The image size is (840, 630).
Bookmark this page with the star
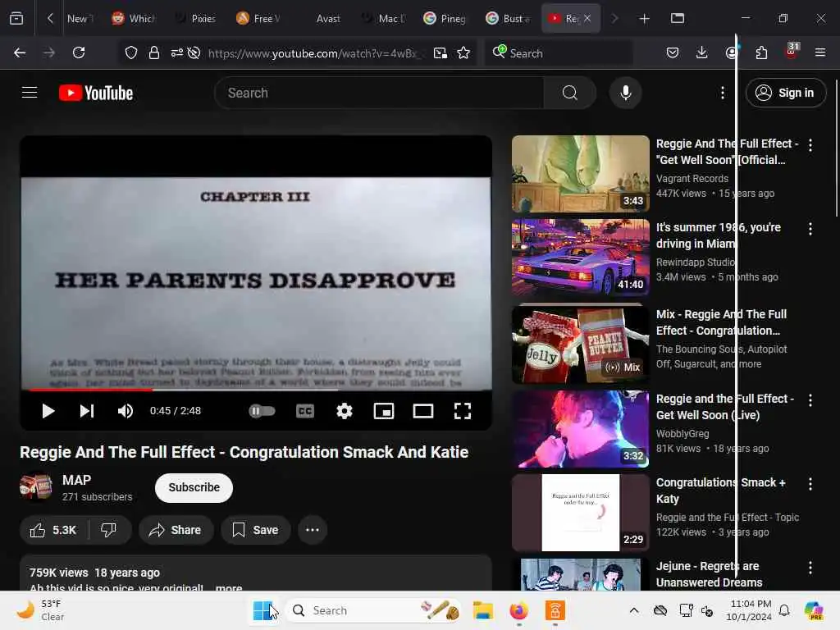tap(463, 52)
